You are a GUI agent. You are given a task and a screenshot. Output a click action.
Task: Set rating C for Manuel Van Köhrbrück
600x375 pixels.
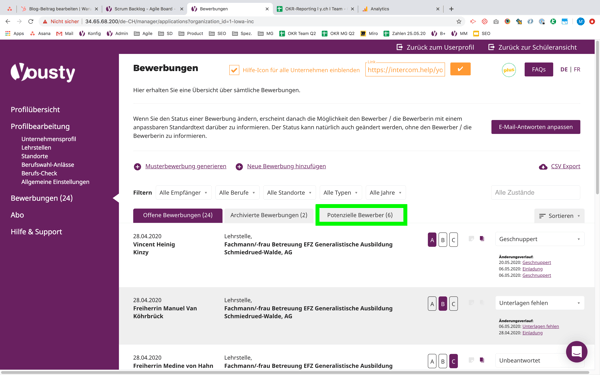pos(453,304)
